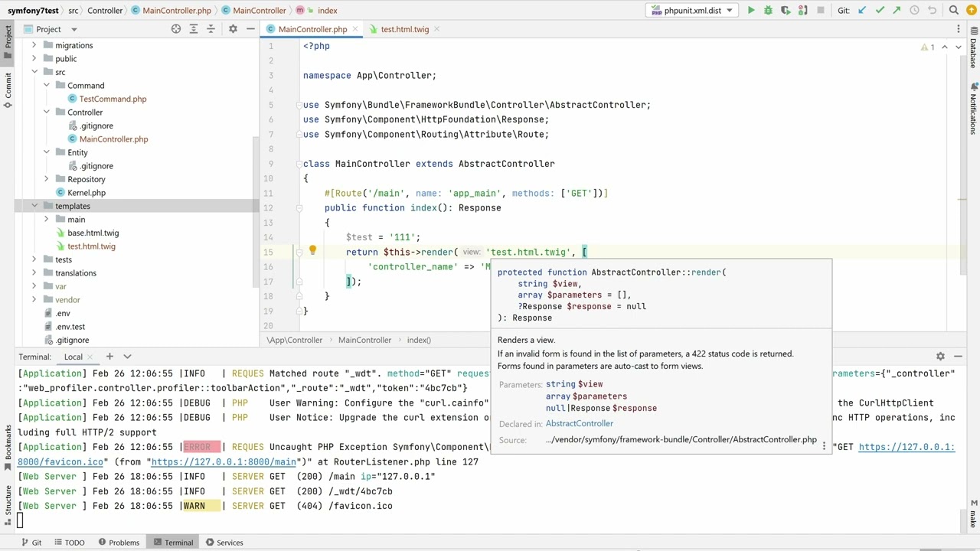
Task: Open the Database side panel
Action: click(x=973, y=48)
